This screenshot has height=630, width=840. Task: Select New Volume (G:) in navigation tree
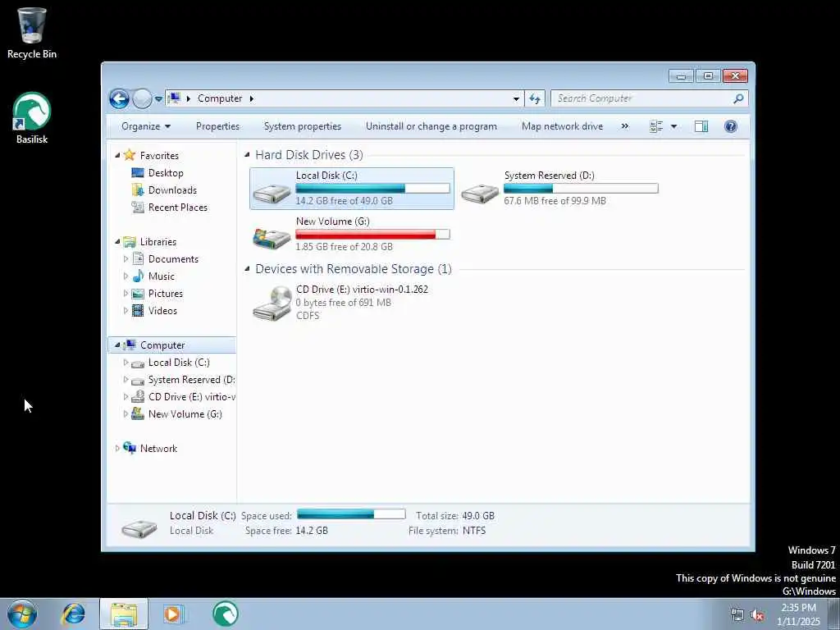coord(185,414)
